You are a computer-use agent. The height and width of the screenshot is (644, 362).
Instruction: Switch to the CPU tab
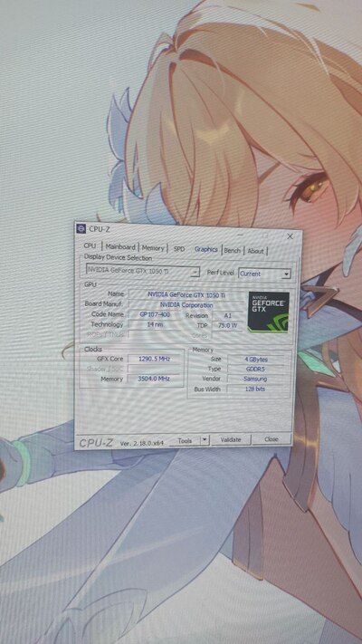[90, 246]
